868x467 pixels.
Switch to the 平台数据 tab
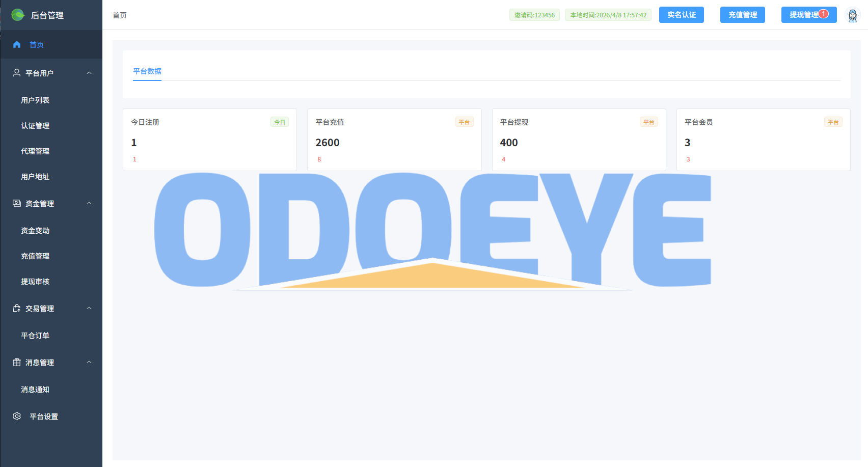147,71
